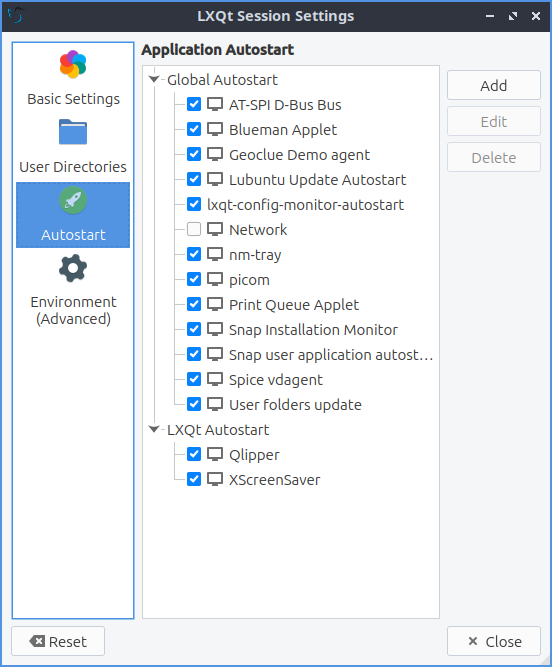Click the LXQt bird icon in title bar

16,16
